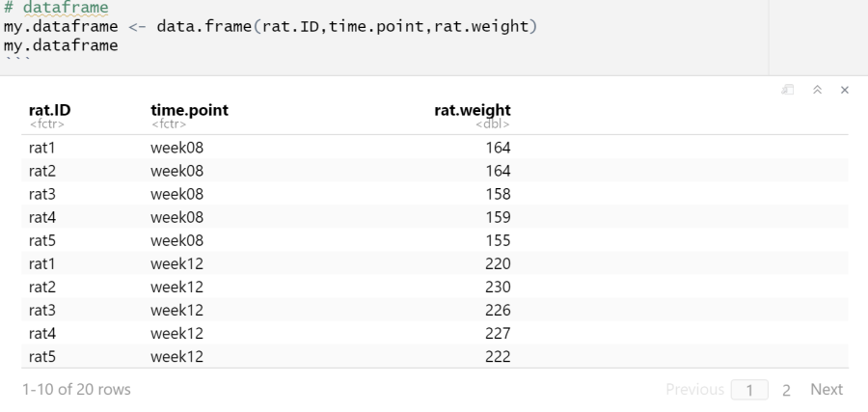Image resolution: width=868 pixels, height=412 pixels.
Task: Click the weight value 155 cell
Action: coord(497,240)
